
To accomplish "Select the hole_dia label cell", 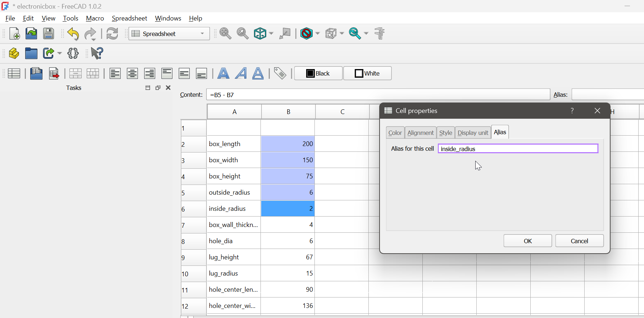I will click(x=234, y=241).
